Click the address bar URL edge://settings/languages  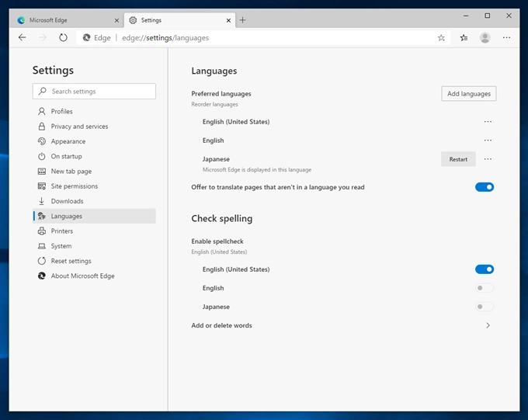click(x=165, y=38)
